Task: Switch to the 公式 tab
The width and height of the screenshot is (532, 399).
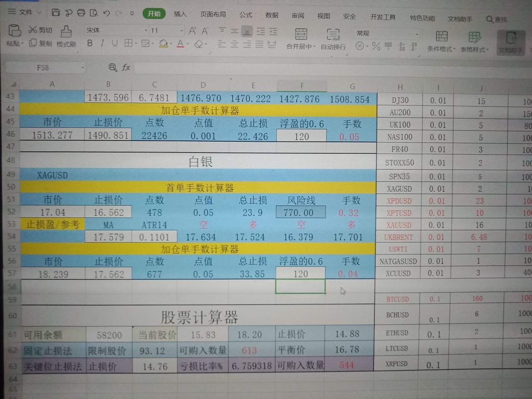Action: click(x=246, y=15)
